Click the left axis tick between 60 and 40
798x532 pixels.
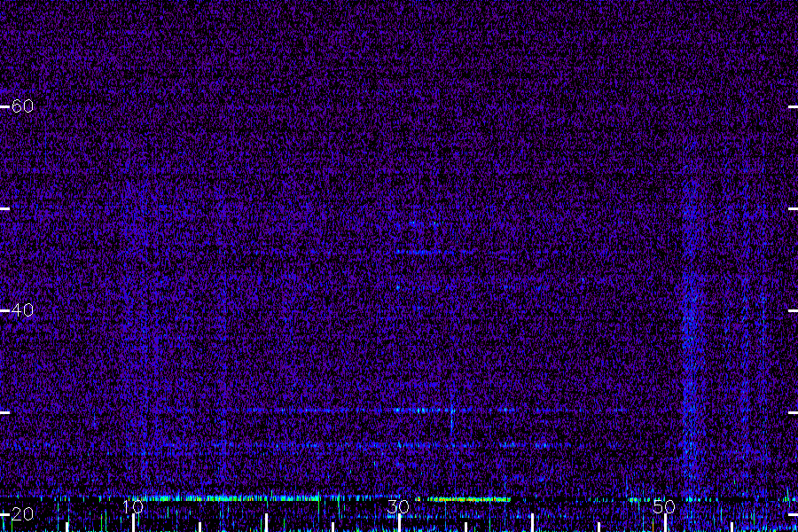click(x=4, y=208)
